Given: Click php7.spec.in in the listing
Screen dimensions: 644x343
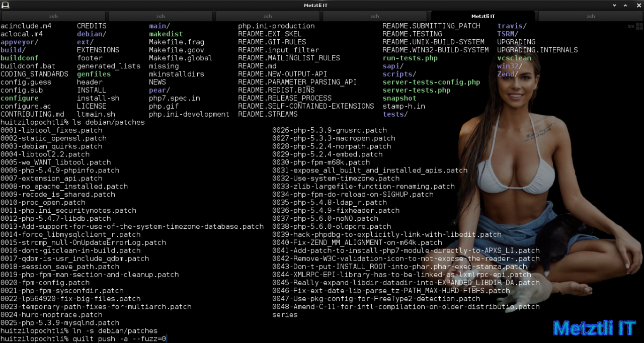Looking at the screenshot, I should (174, 98).
